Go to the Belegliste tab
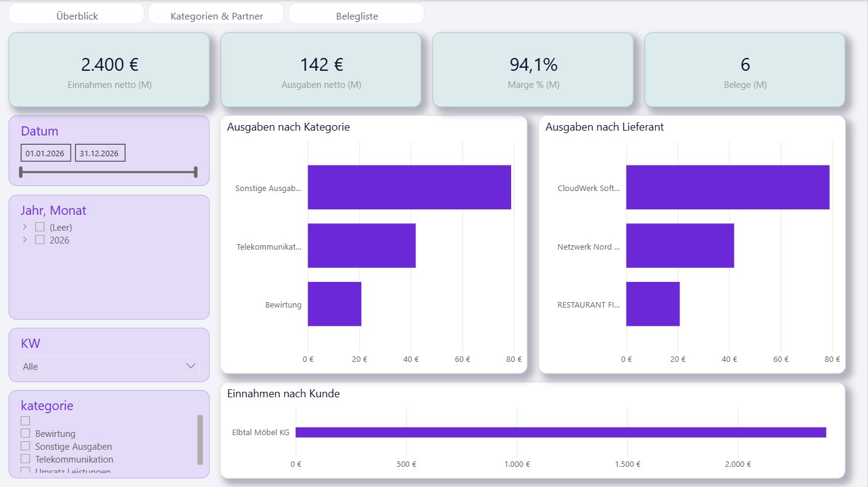868x487 pixels. 356,14
